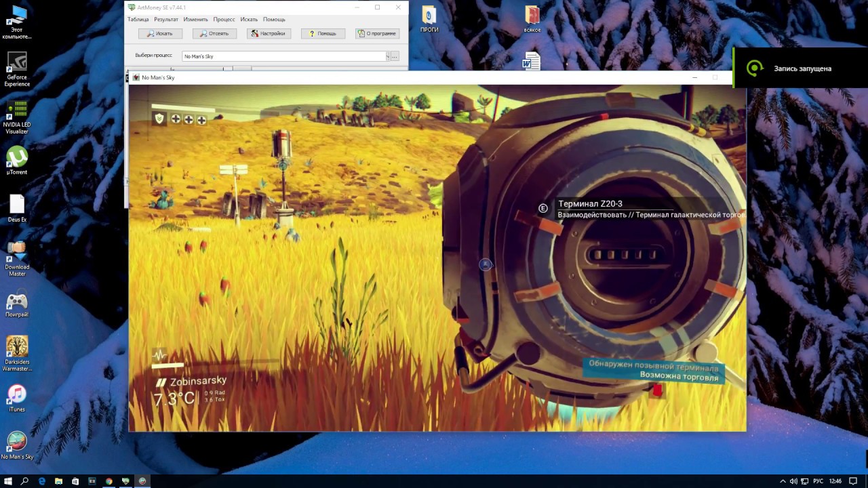
Task: Click the Искать search button in ArtMoney
Action: pos(161,33)
